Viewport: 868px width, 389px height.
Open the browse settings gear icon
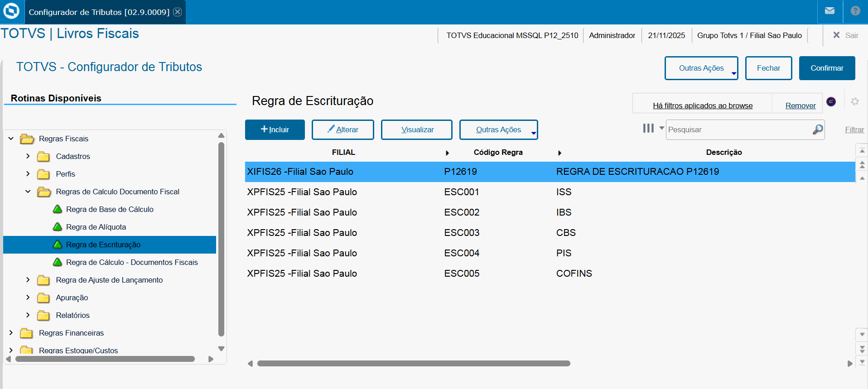pos(855,101)
